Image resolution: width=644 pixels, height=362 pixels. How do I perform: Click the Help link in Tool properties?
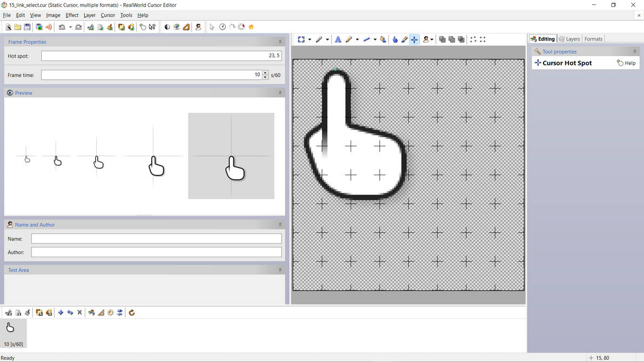point(629,63)
